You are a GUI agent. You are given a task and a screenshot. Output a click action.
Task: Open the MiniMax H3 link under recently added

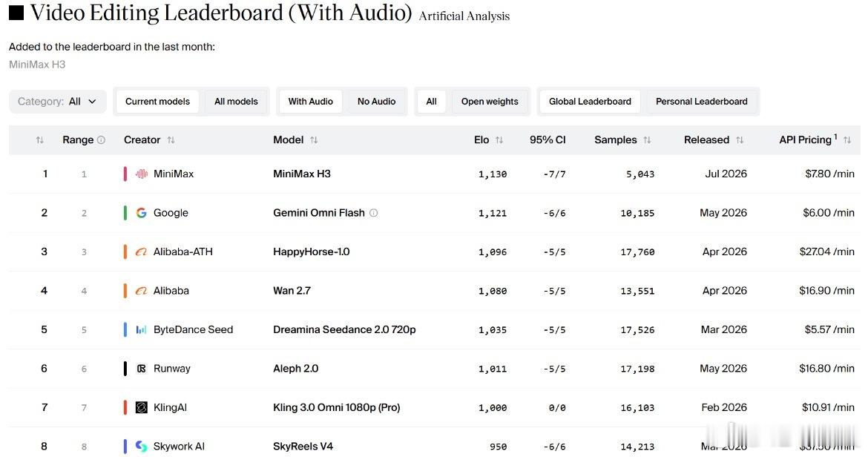[37, 65]
